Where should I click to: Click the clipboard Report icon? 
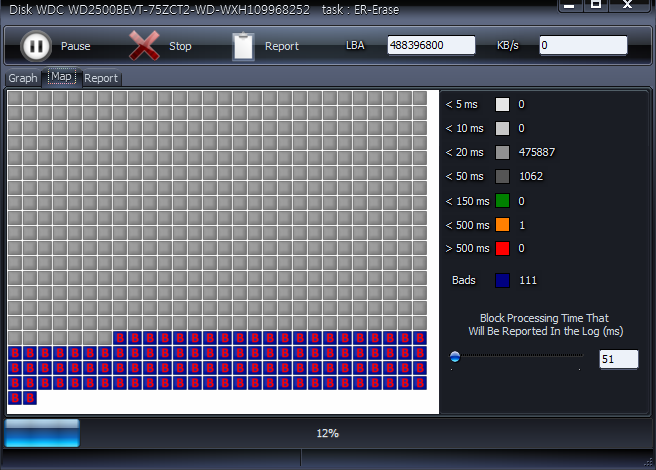coord(243,46)
